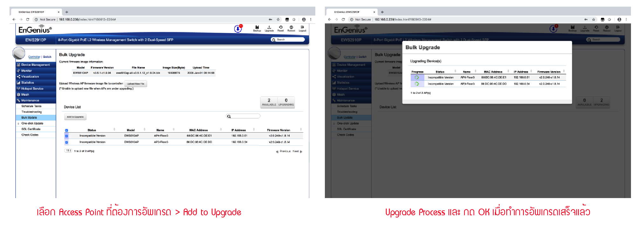Screen dimensions: 644x227
Task: Click bookmark star in right browser window
Action: click(593, 19)
